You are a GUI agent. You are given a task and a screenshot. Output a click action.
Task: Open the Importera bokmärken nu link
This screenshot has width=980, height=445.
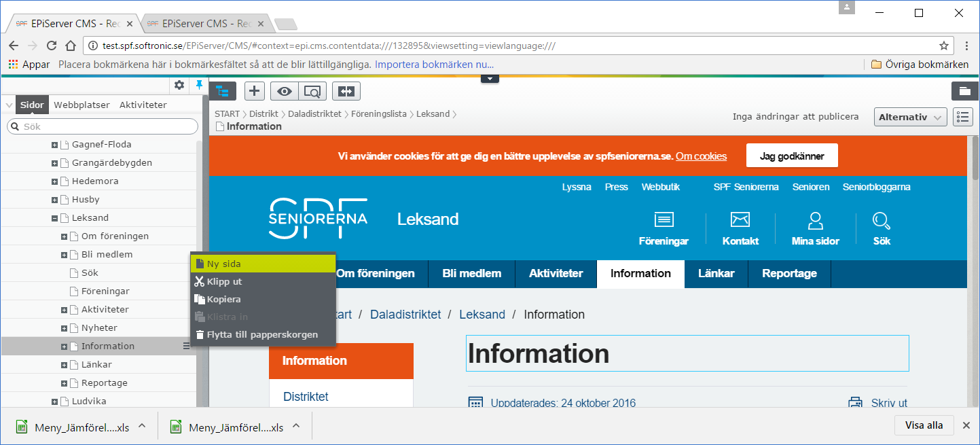434,65
